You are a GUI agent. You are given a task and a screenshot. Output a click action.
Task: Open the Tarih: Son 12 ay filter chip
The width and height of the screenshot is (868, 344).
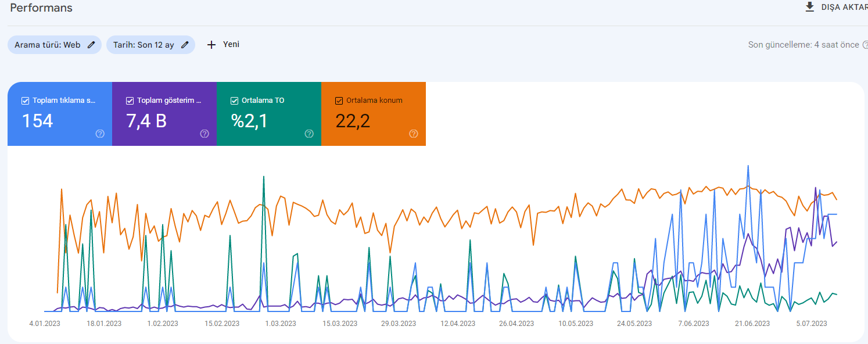click(x=150, y=45)
